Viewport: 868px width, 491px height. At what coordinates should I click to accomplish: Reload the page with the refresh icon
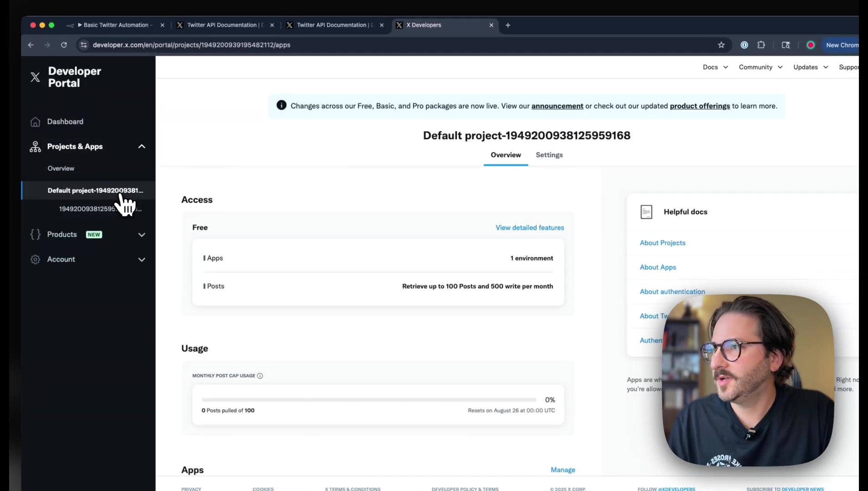[64, 45]
